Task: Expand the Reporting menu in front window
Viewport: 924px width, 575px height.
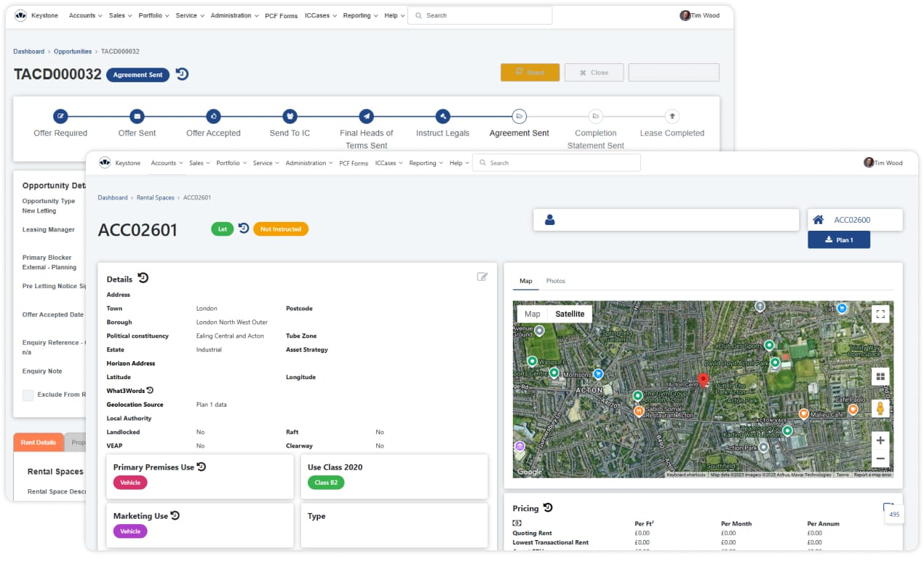Action: (x=426, y=163)
